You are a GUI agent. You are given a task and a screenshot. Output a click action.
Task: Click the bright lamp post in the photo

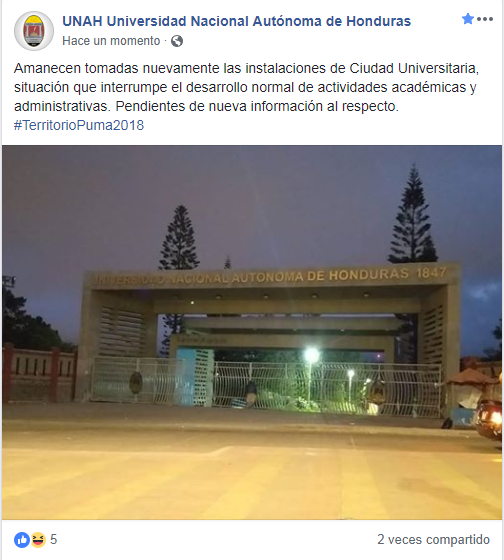click(x=311, y=373)
